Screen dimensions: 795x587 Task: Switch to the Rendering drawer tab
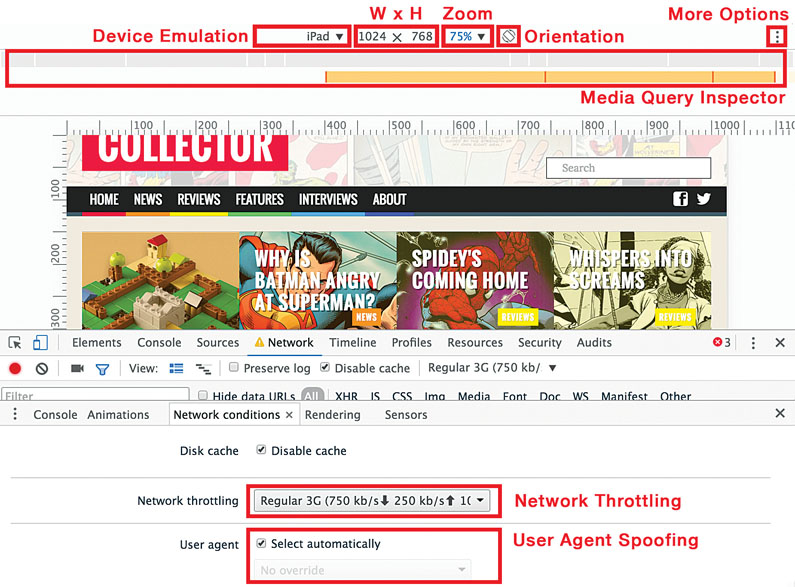[x=333, y=415]
